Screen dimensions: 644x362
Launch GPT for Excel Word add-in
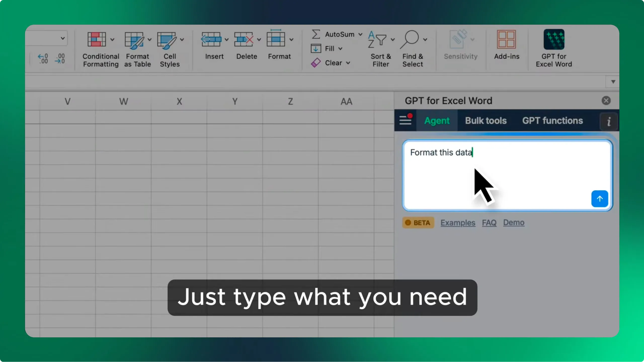[554, 40]
